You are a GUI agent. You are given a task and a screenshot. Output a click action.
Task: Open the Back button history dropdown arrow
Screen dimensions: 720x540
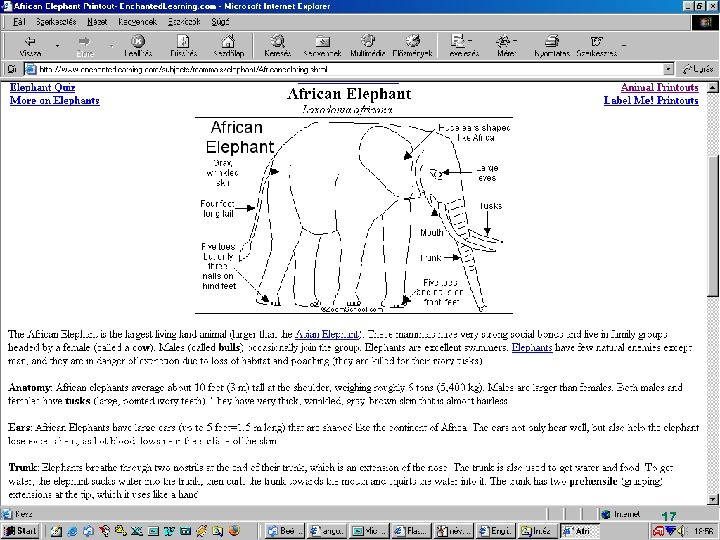[x=57, y=46]
